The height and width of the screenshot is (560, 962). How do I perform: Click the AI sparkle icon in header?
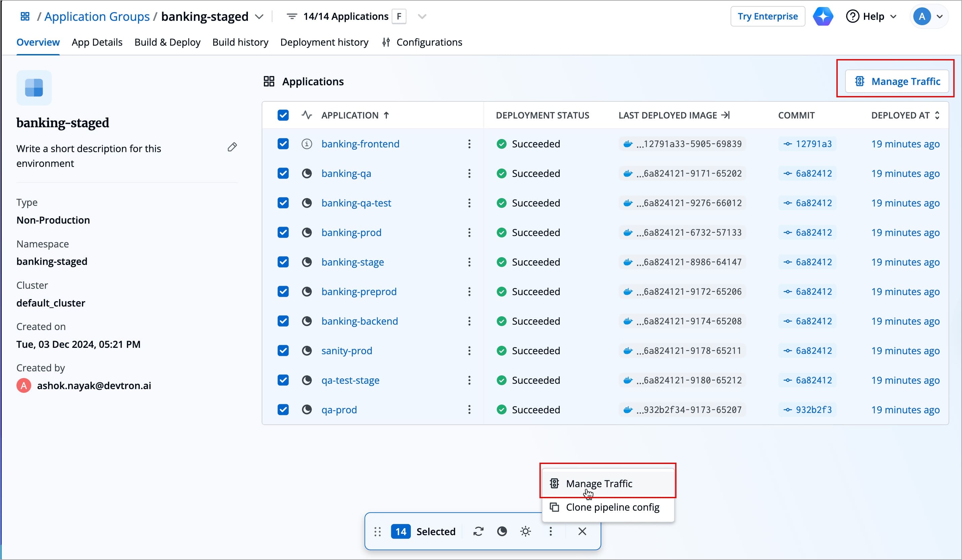click(823, 16)
